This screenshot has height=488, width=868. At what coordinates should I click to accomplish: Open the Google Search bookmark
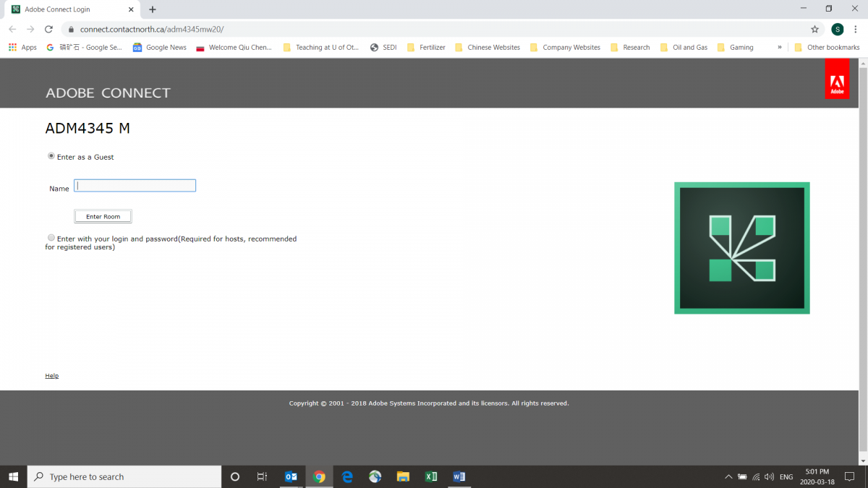84,47
